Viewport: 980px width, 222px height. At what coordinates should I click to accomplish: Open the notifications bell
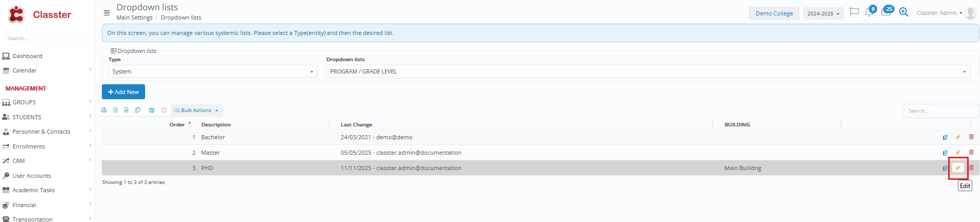click(869, 13)
